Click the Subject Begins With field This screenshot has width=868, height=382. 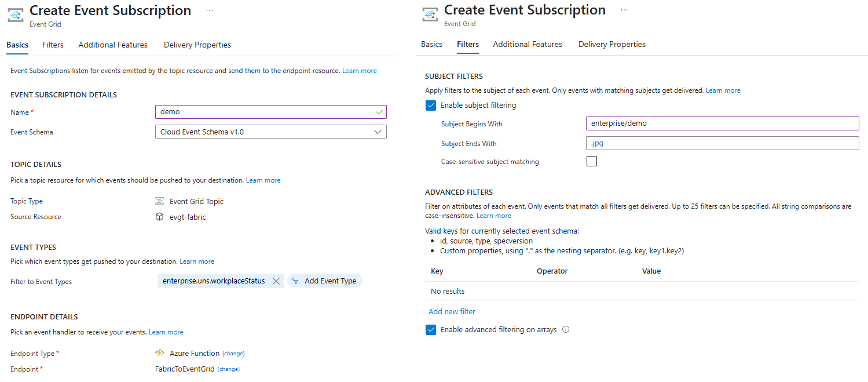[x=722, y=123]
